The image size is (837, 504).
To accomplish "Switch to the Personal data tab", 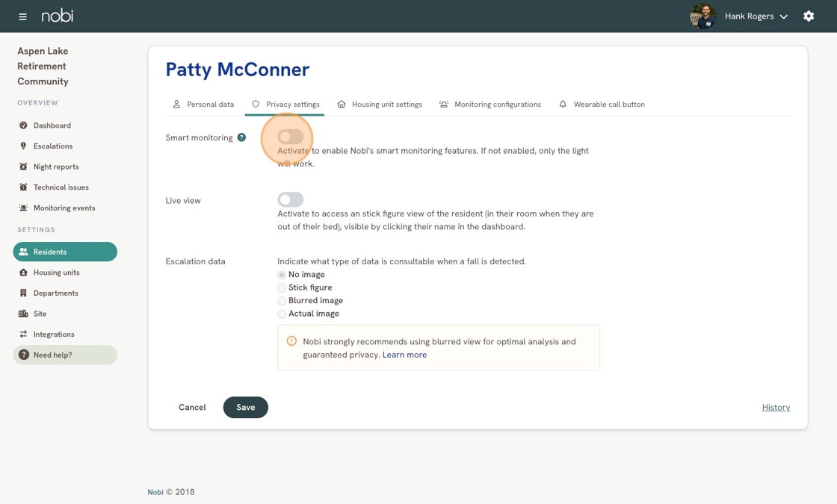I will 203,105.
